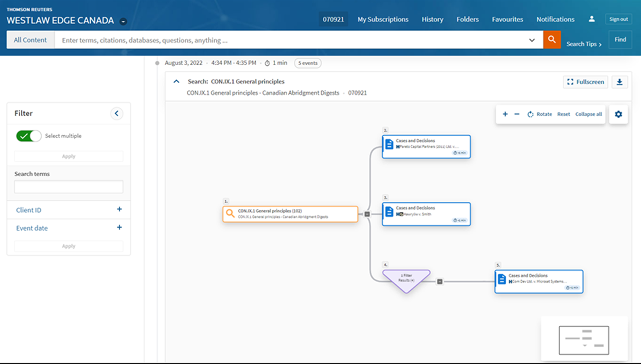Click the Search terms input field
Image resolution: width=641 pixels, height=364 pixels.
pos(69,187)
